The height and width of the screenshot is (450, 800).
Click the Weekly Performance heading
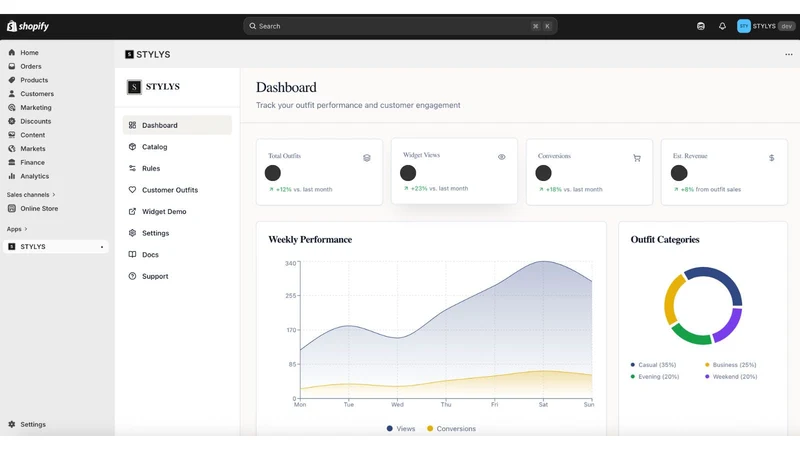310,239
